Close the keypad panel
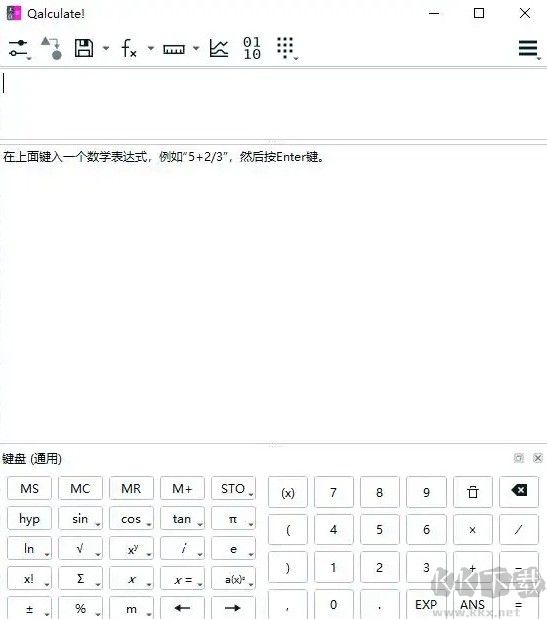The image size is (547, 619). click(538, 458)
